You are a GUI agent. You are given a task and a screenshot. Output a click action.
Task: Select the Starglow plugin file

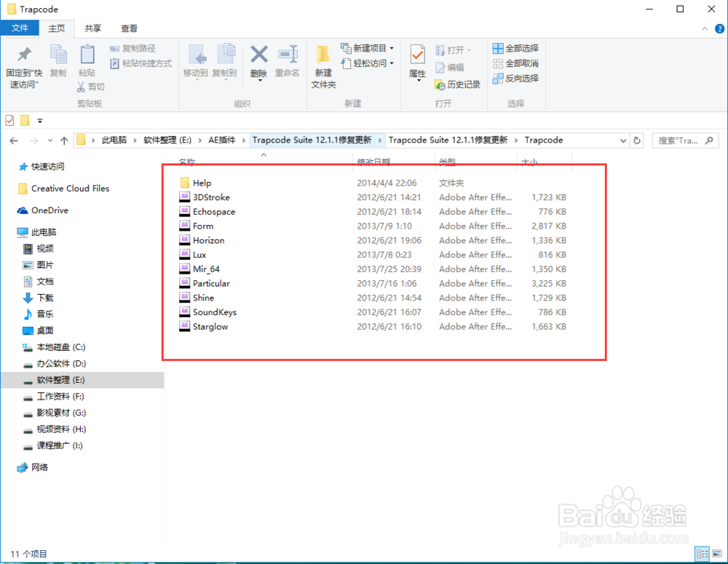tap(210, 327)
